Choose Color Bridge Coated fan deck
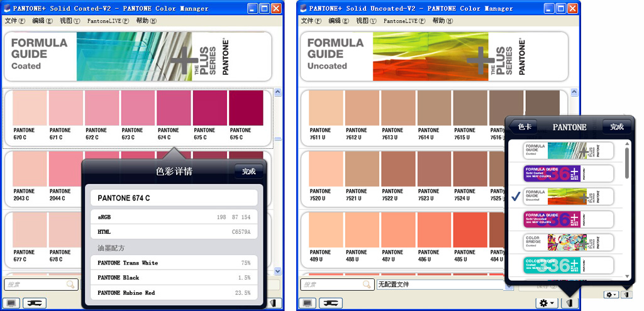This screenshot has height=311, width=644. point(569,243)
